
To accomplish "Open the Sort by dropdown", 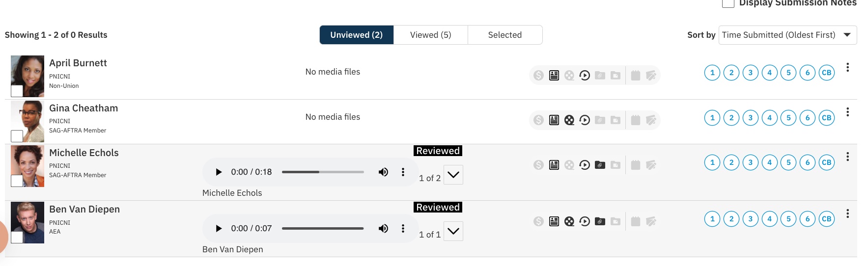I will (787, 35).
